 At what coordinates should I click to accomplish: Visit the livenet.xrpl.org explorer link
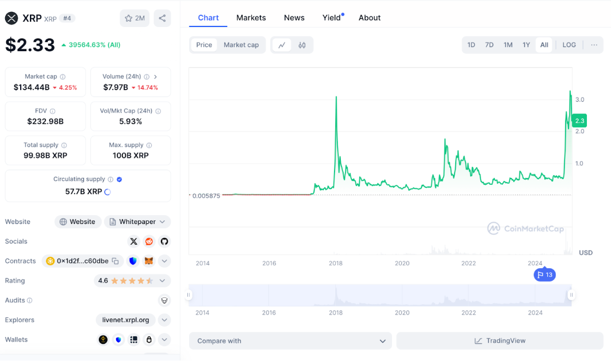(x=126, y=320)
